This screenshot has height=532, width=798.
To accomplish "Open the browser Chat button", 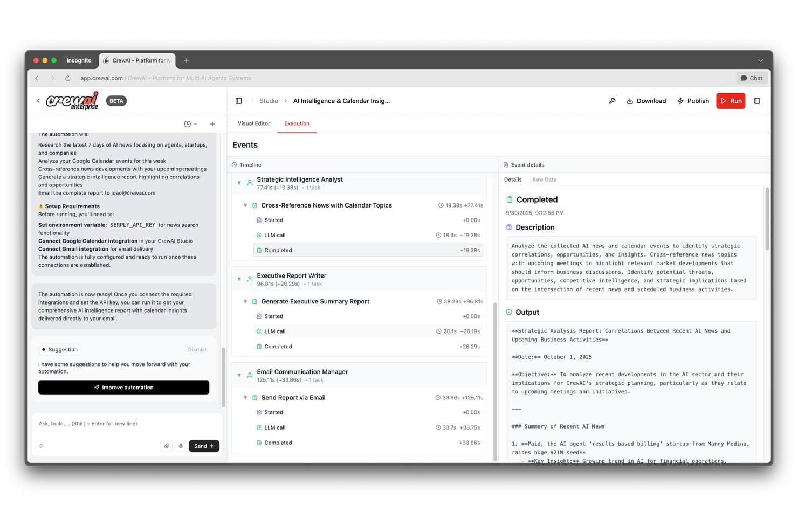I will [x=752, y=78].
